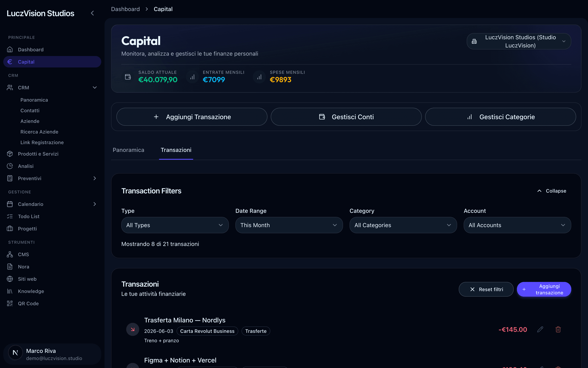Go to Dashboard via breadcrumb link
The width and height of the screenshot is (588, 368).
[125, 9]
